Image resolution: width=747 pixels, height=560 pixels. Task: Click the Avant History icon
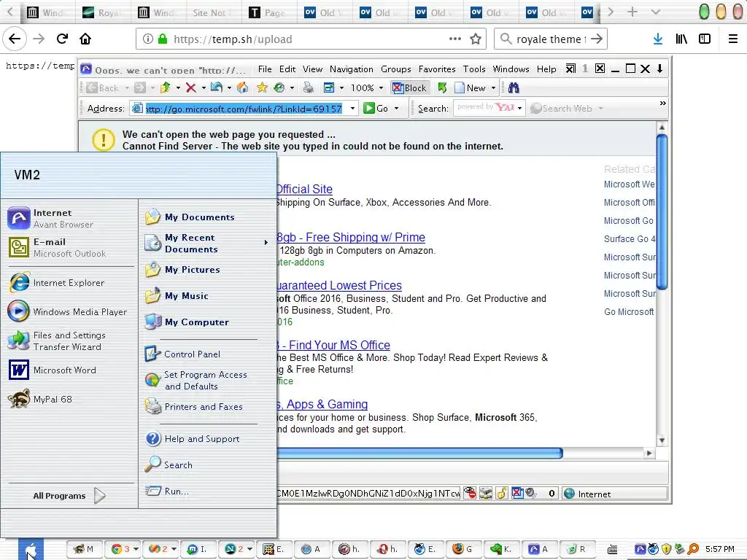[279, 87]
